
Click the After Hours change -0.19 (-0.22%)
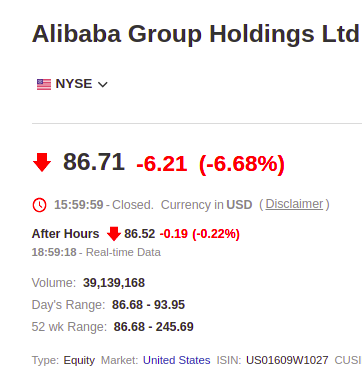click(200, 234)
